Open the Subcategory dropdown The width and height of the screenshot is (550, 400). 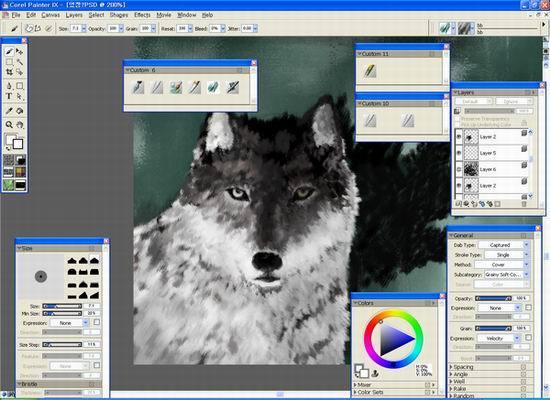507,274
